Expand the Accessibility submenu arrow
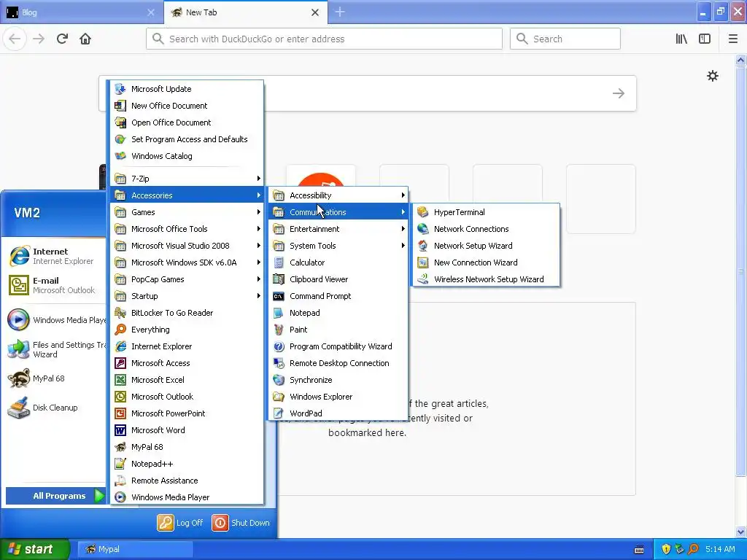 click(x=403, y=195)
